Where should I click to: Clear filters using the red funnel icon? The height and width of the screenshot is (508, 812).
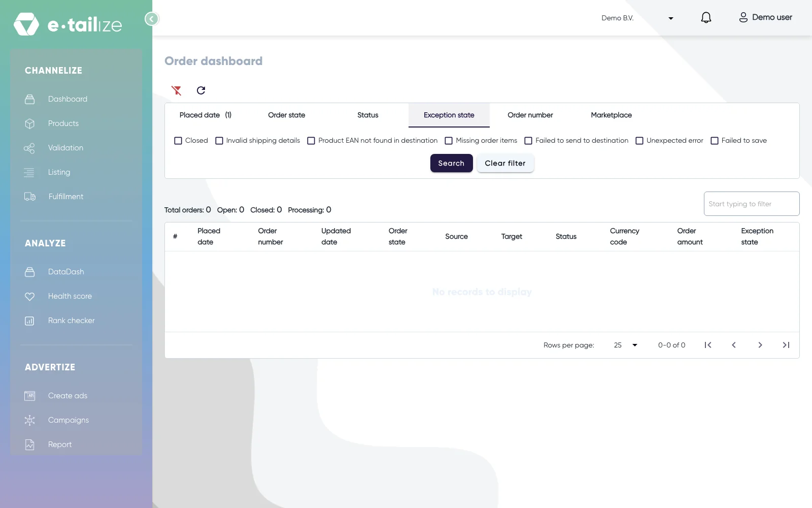point(177,90)
